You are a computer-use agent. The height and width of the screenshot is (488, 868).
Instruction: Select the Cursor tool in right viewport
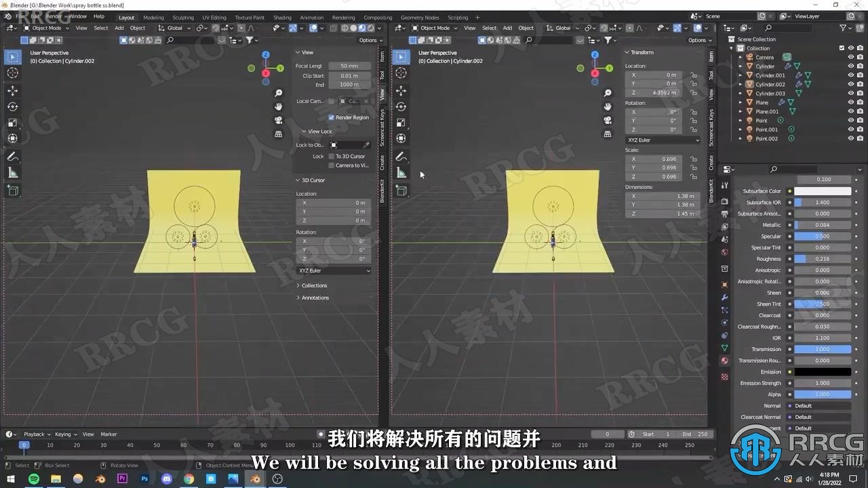click(401, 73)
